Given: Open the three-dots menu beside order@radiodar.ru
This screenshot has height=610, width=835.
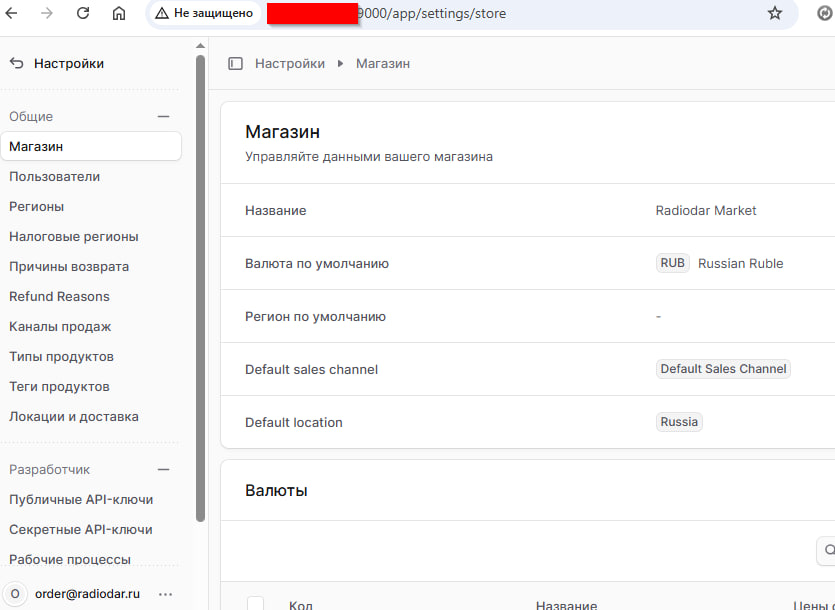Looking at the screenshot, I should [x=165, y=593].
